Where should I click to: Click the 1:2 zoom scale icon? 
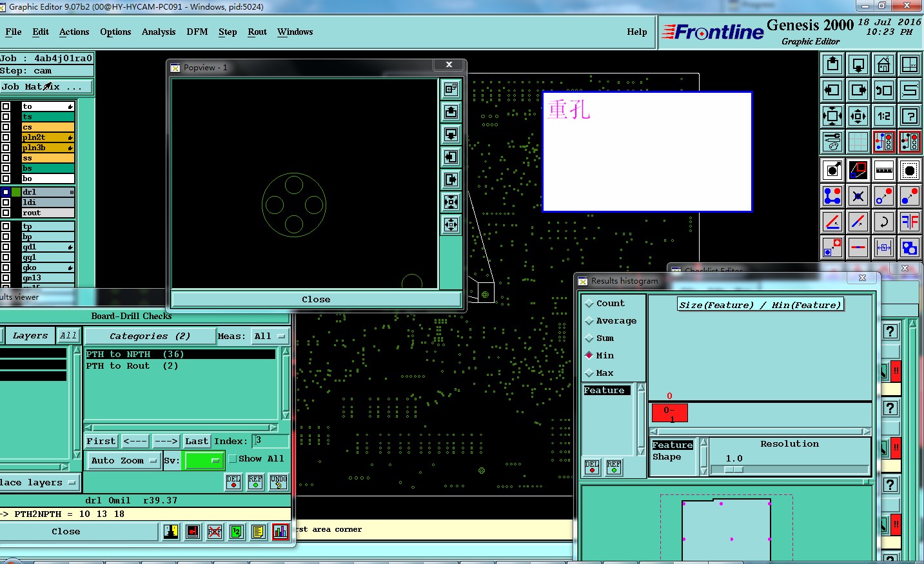click(884, 116)
